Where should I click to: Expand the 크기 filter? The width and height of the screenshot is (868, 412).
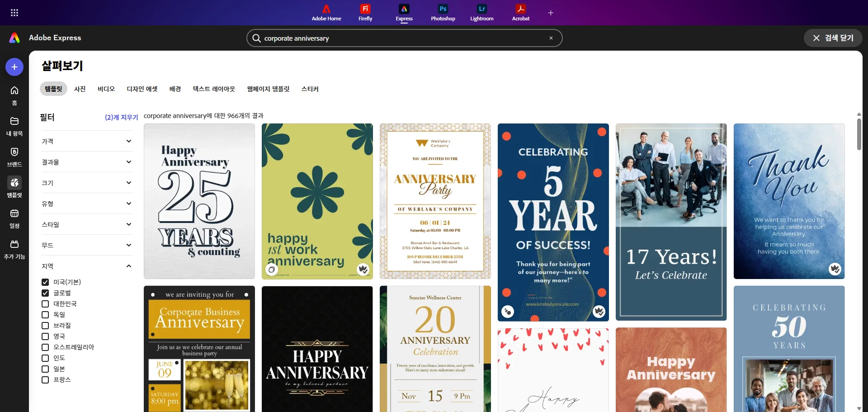(87, 183)
